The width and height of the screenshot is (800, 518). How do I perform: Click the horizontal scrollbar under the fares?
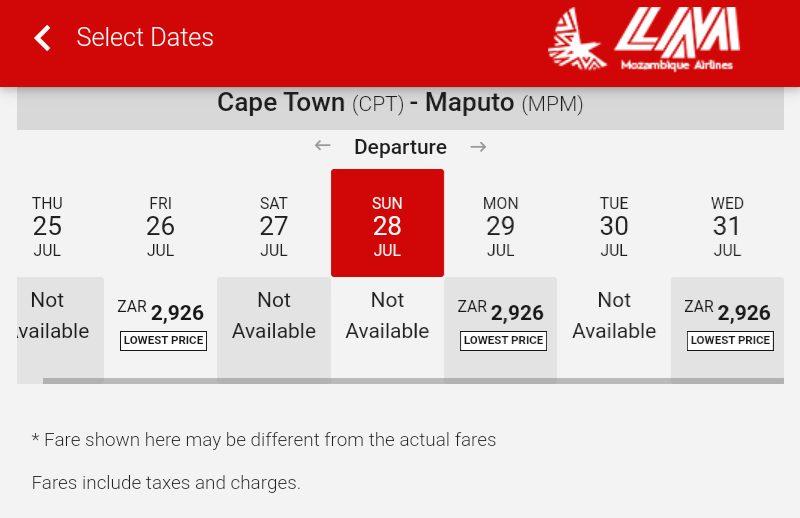click(x=413, y=381)
